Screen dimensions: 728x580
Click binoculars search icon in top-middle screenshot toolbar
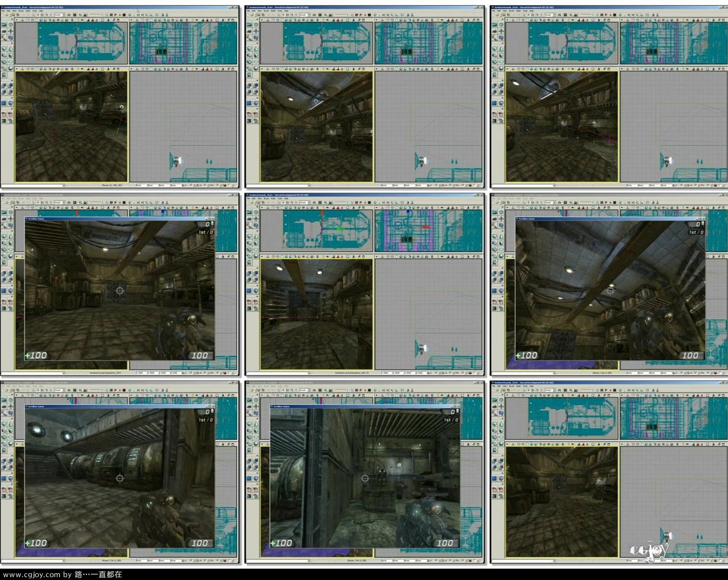coord(315,15)
